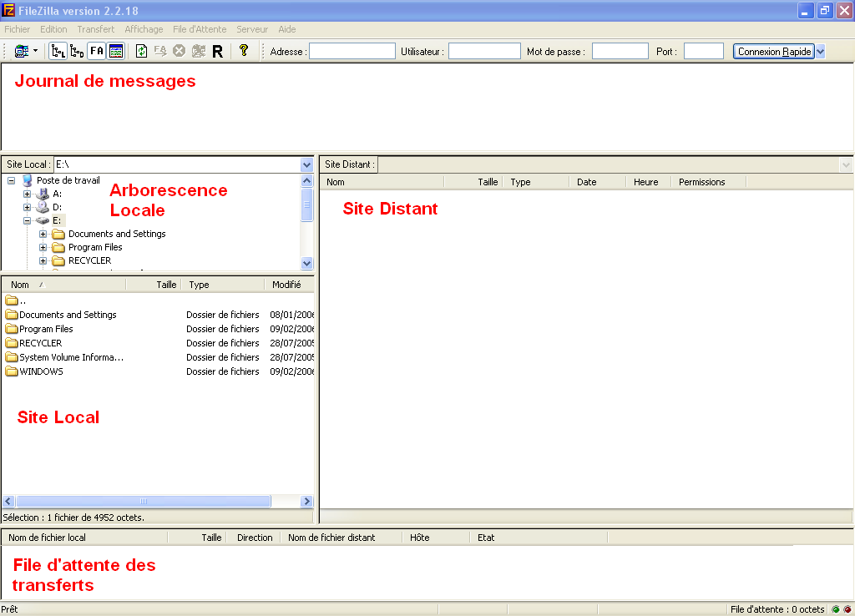Open the help question mark icon
The image size is (855, 616).
pos(242,50)
